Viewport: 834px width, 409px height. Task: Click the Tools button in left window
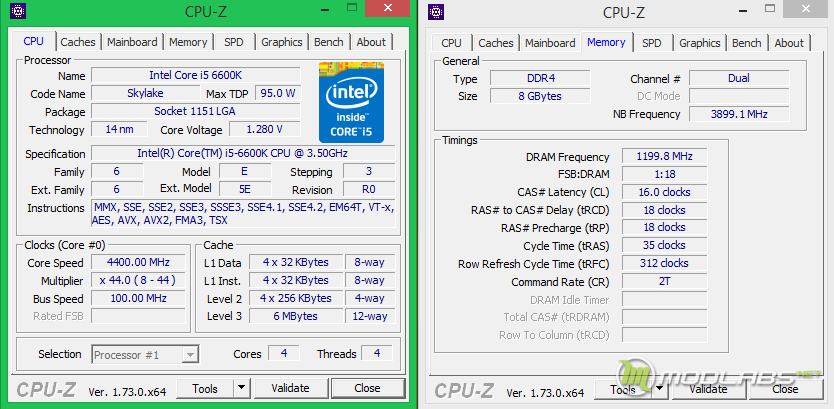(x=205, y=388)
